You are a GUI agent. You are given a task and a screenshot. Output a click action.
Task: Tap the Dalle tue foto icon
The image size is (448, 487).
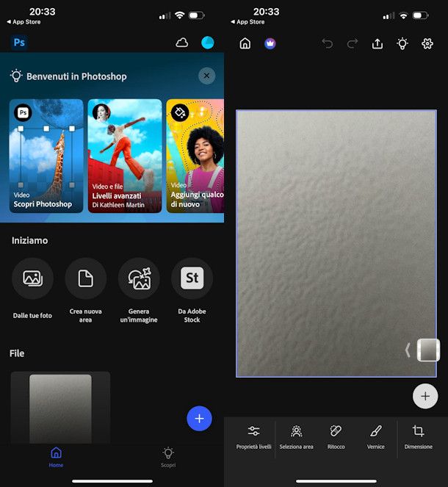(x=32, y=278)
